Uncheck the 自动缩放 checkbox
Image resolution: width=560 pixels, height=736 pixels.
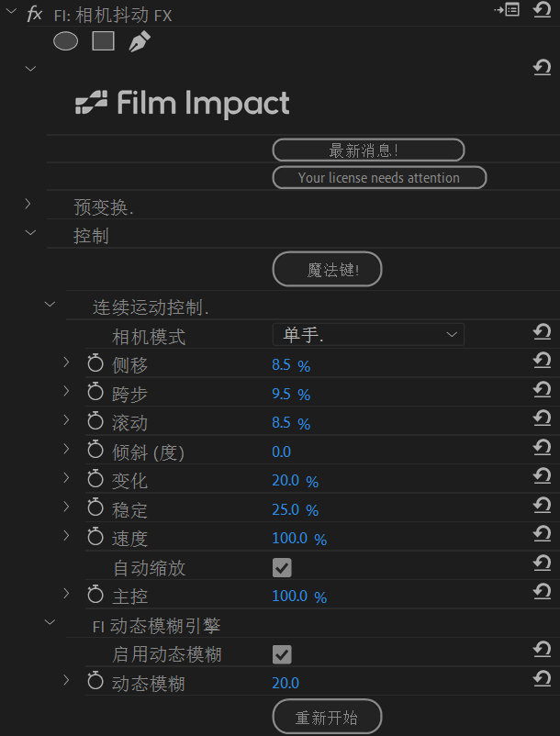282,568
